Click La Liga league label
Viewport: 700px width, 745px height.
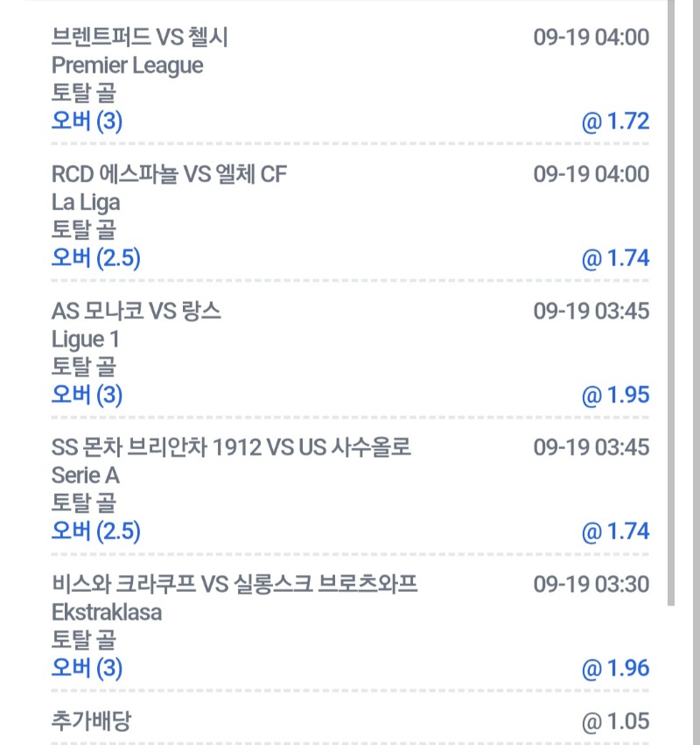coord(86,203)
